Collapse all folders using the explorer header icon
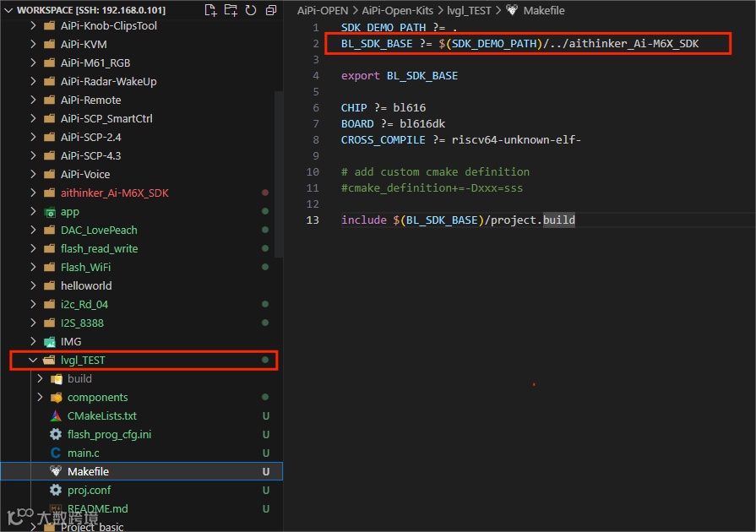 271,10
